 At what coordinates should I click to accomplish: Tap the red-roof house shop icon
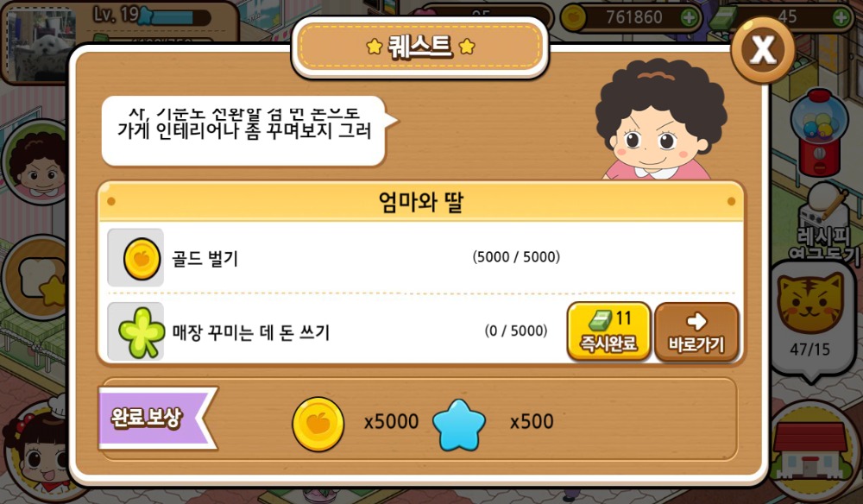(x=810, y=450)
